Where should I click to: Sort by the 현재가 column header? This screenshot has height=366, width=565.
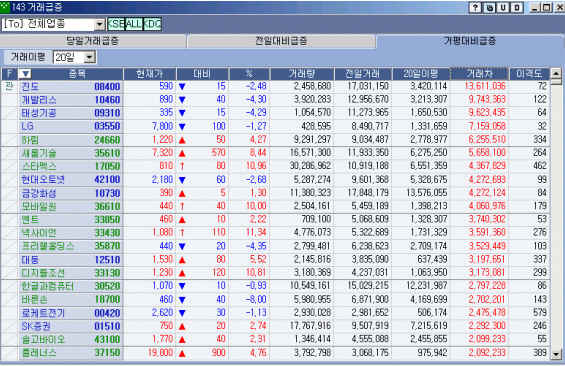150,74
